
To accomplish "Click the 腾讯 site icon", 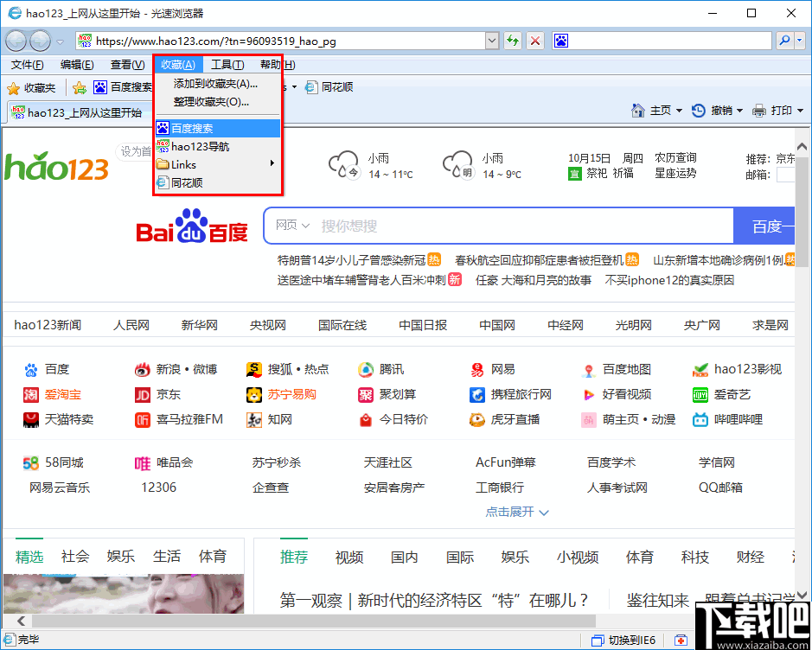I will (366, 369).
